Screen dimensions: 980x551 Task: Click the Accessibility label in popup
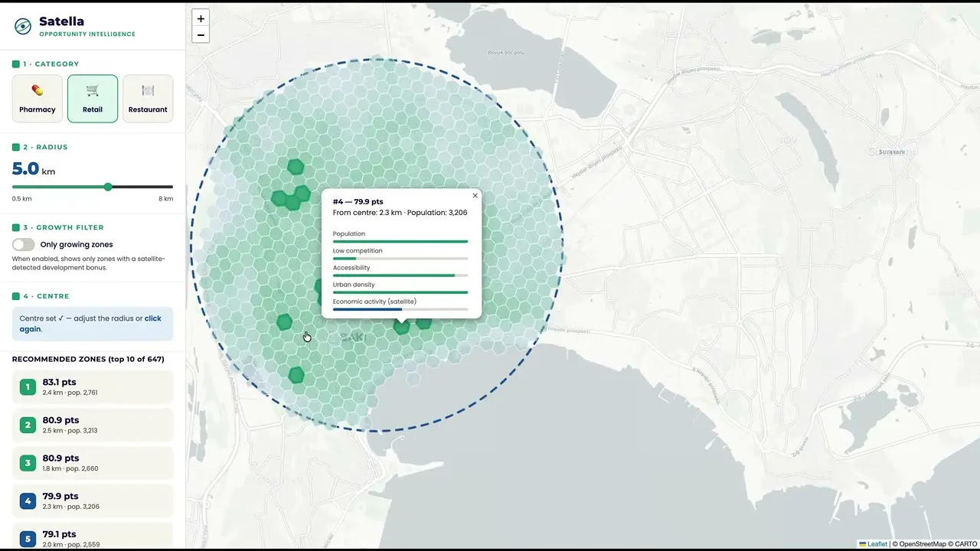351,268
